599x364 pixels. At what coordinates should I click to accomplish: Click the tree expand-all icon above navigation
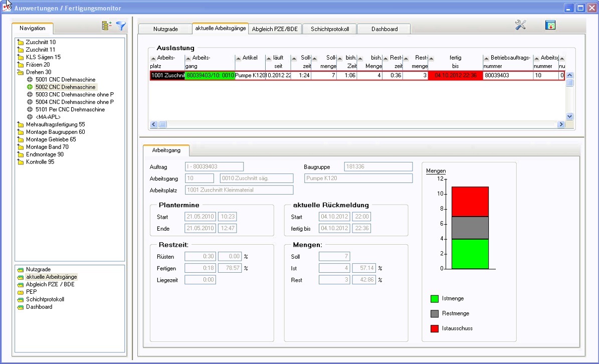107,26
